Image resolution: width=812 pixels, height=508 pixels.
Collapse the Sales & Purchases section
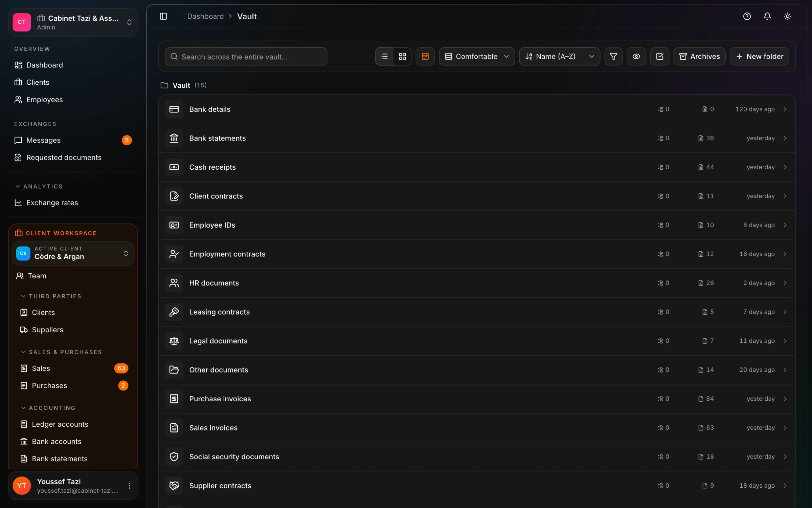pos(61,352)
